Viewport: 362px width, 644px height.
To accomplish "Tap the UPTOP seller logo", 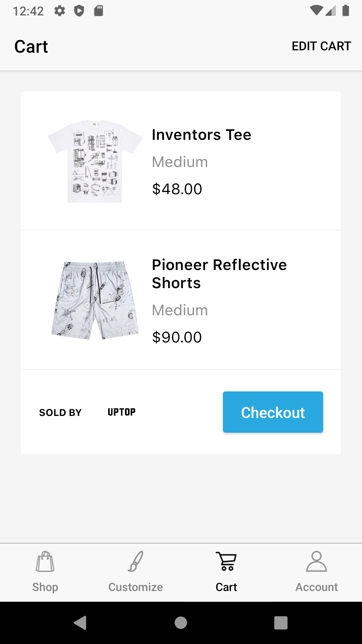I will [x=122, y=412].
